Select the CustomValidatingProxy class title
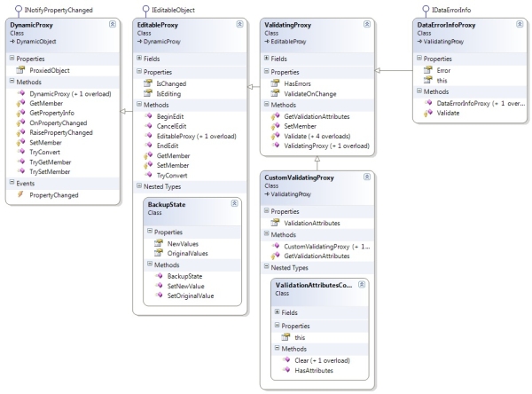 coord(300,177)
